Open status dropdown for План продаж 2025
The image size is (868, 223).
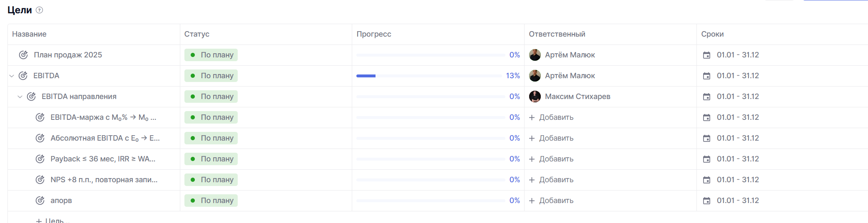[211, 55]
